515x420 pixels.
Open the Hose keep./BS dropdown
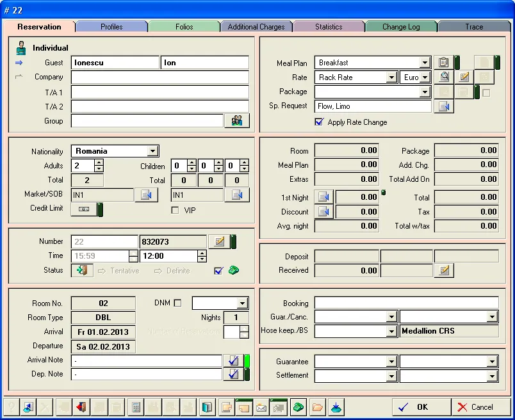[x=391, y=332]
